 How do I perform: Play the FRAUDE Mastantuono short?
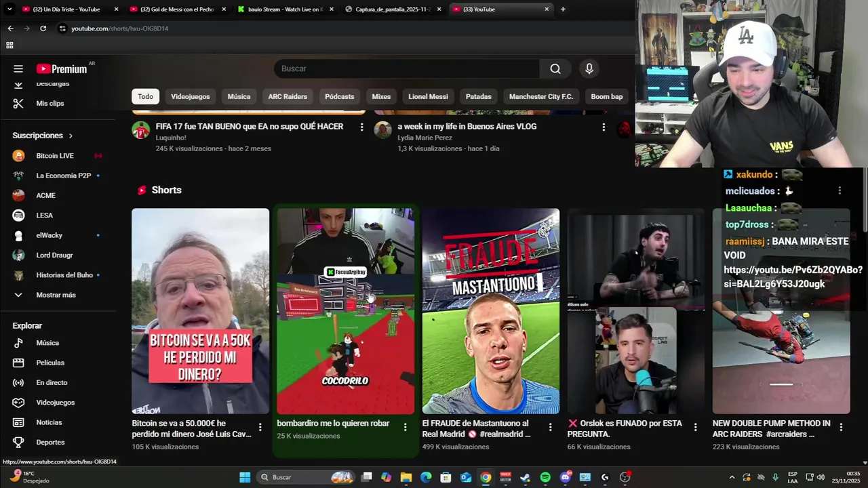491,311
